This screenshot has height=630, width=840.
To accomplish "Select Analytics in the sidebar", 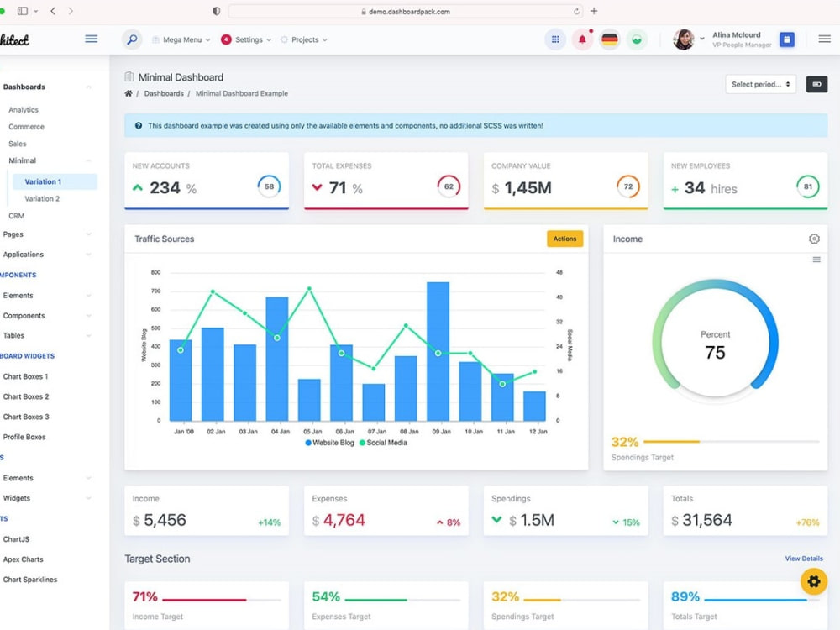I will (24, 110).
